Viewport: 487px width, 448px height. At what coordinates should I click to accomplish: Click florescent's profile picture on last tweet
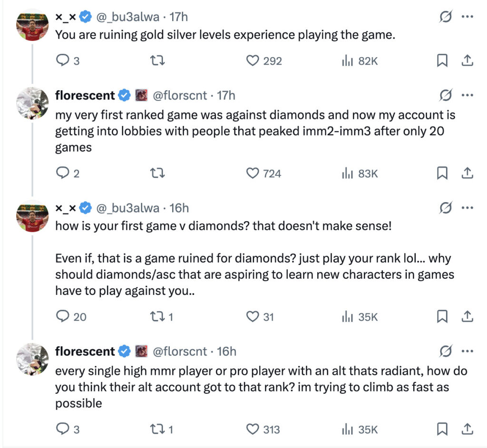click(x=32, y=359)
